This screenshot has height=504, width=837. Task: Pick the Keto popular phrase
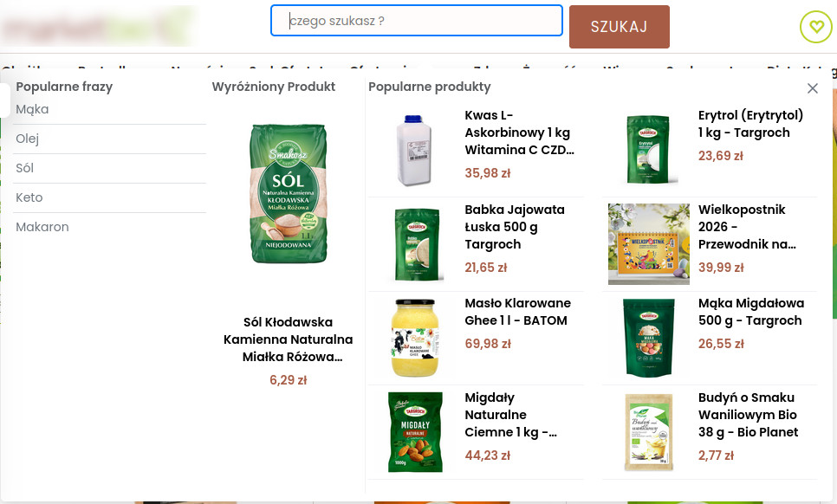tap(29, 197)
